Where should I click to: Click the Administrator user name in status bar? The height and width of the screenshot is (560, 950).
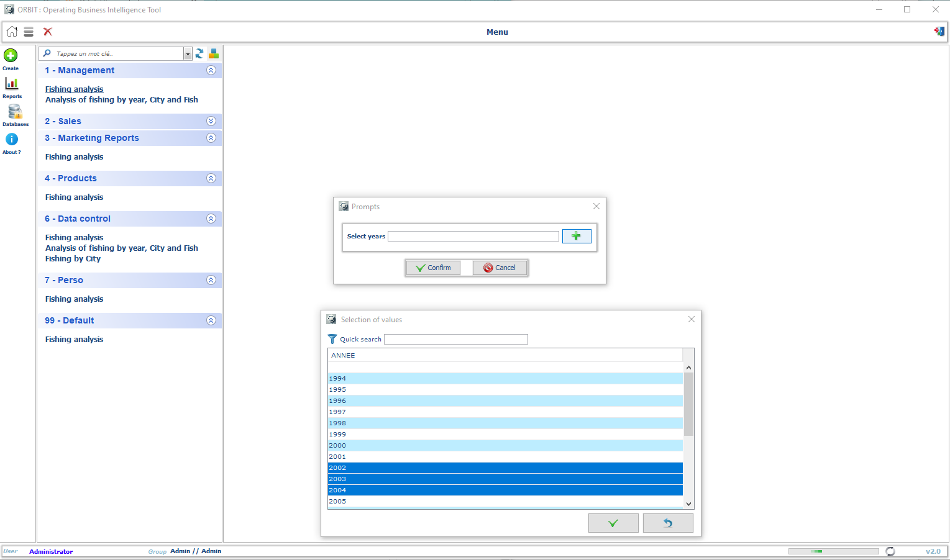coord(51,551)
